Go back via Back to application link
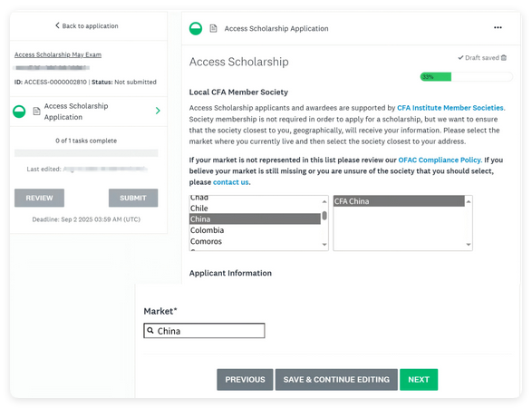 pos(87,25)
